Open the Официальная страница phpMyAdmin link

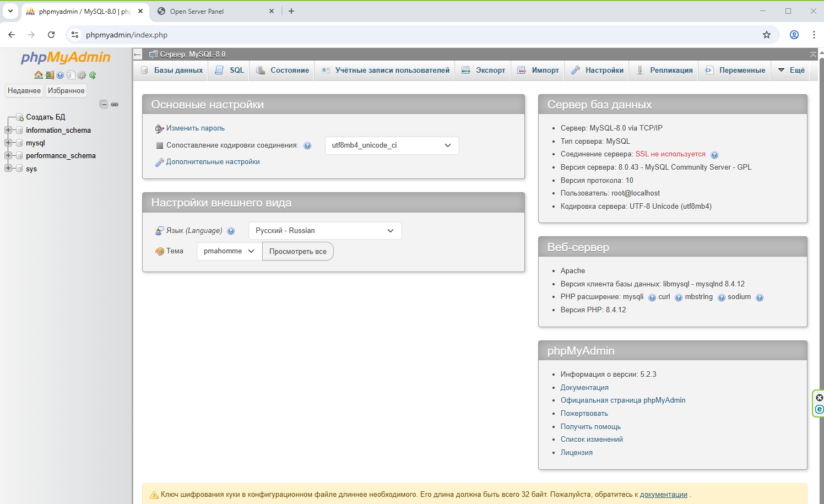[623, 400]
